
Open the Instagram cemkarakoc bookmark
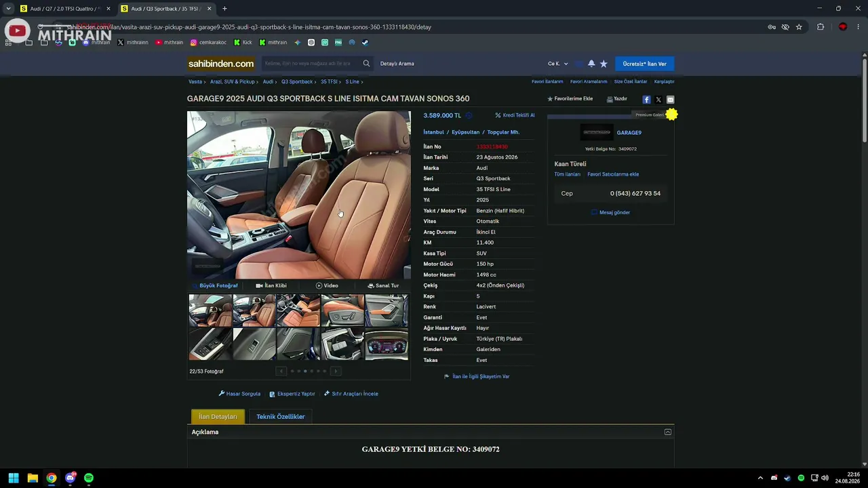[208, 43]
